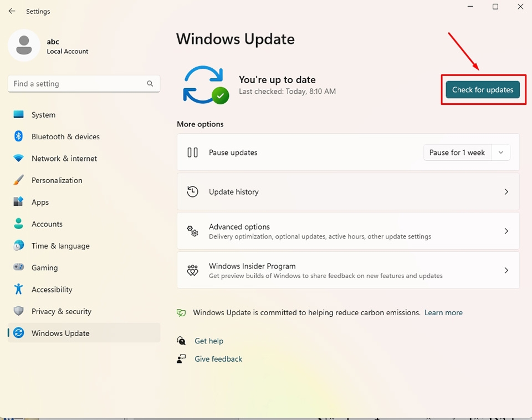
Task: Click the Find a setting search field
Action: (84, 84)
